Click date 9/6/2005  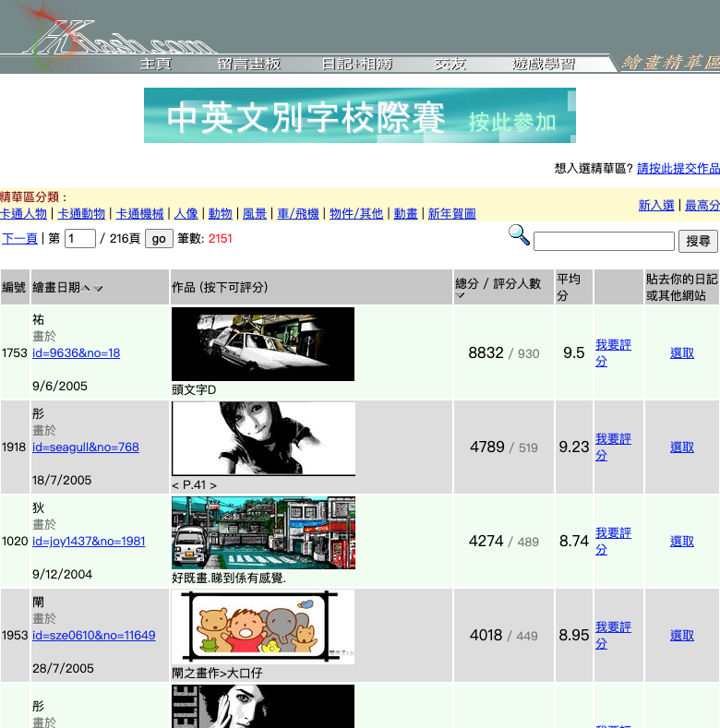tap(60, 386)
